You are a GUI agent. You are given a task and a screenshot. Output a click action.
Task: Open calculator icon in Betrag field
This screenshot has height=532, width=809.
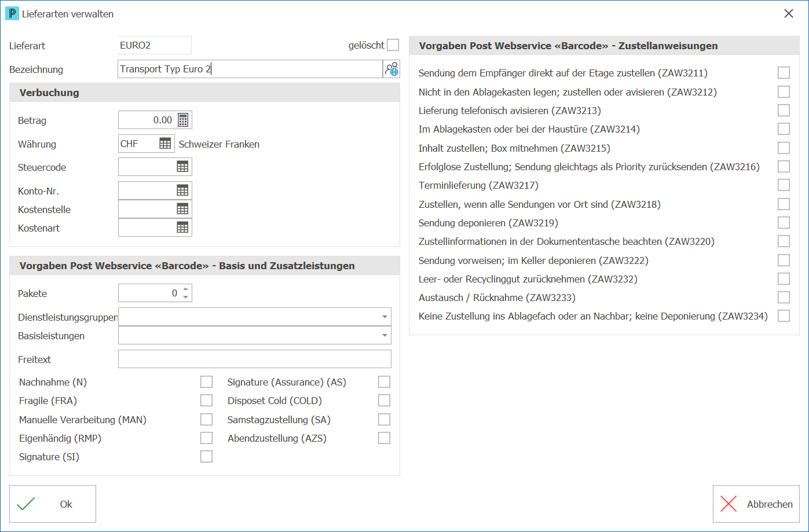tap(183, 120)
